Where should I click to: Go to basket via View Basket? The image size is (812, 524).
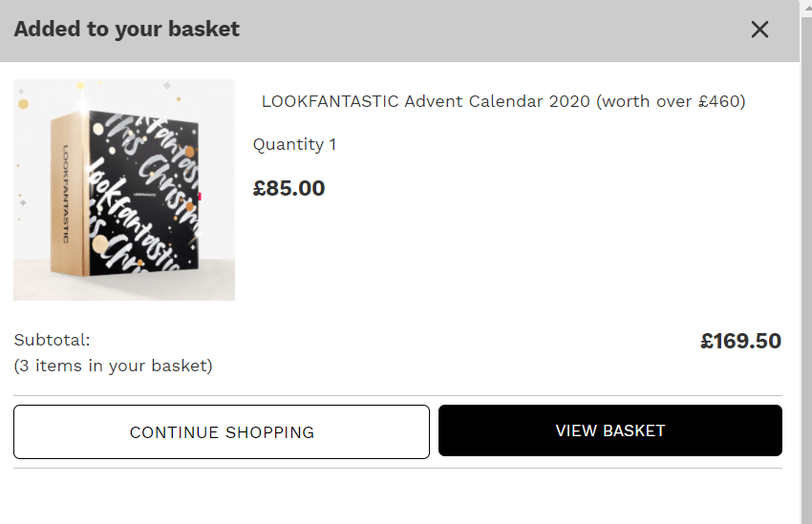[x=609, y=430]
